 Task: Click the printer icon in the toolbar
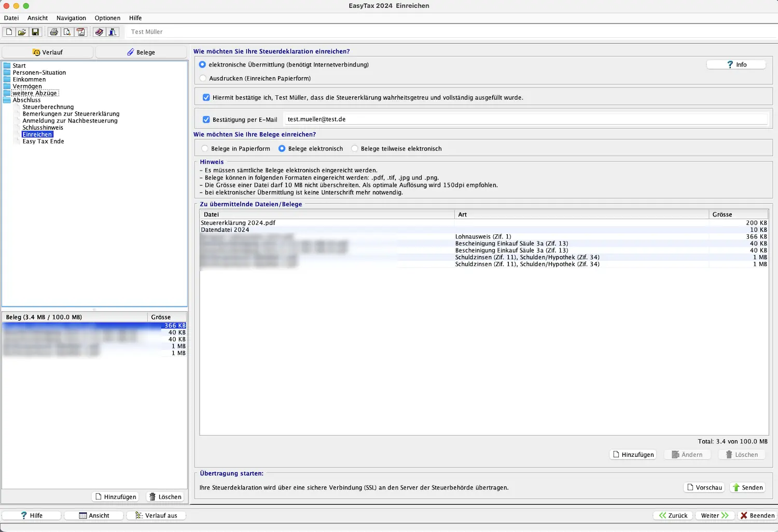click(x=53, y=32)
